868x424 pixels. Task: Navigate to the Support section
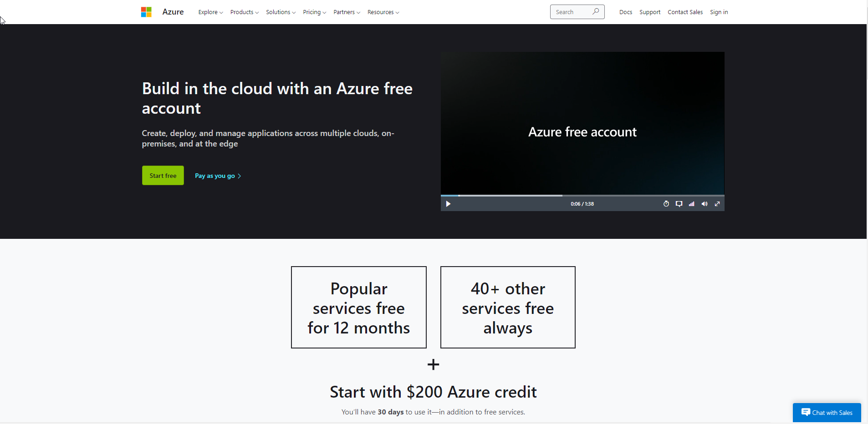point(649,12)
